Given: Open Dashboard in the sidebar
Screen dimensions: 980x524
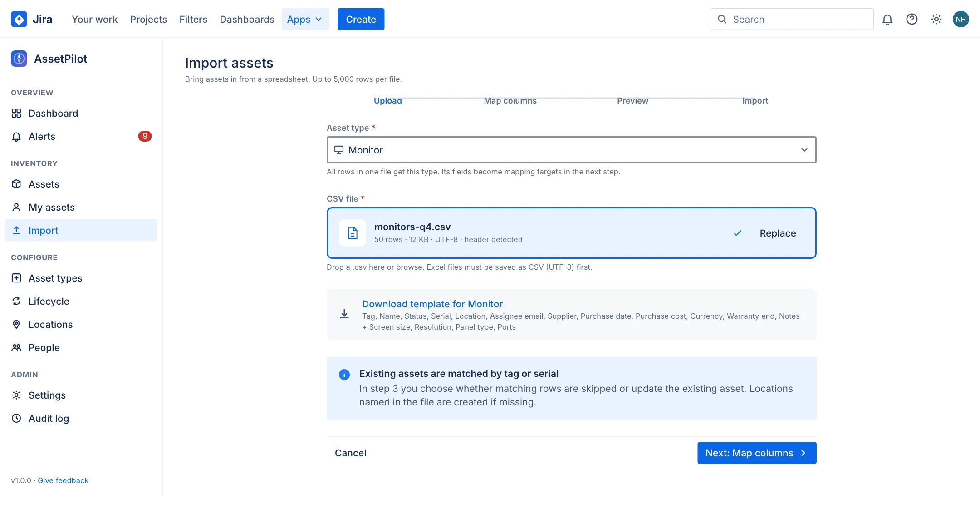Looking at the screenshot, I should point(81,113).
